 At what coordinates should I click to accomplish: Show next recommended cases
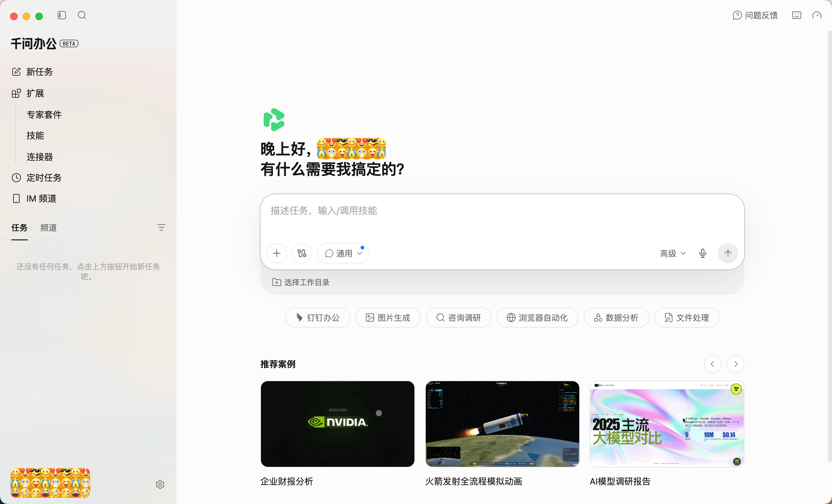[x=736, y=364]
